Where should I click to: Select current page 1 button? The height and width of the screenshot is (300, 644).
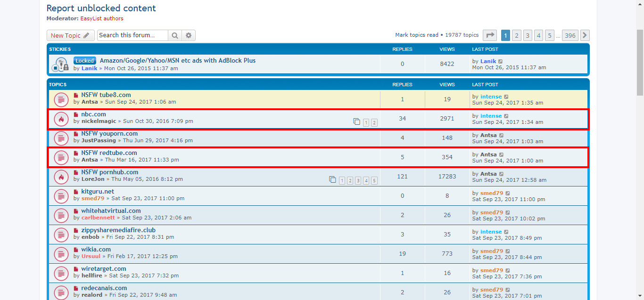point(505,35)
